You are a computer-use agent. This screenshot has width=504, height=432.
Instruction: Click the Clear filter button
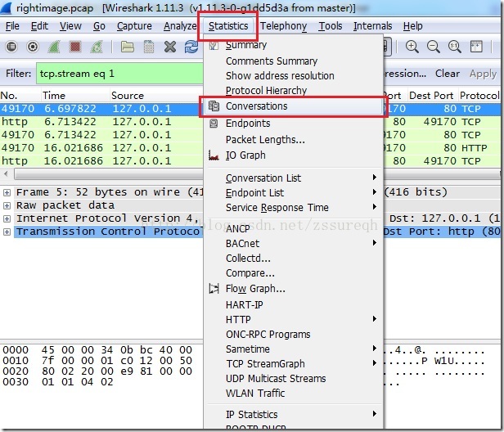coord(447,74)
